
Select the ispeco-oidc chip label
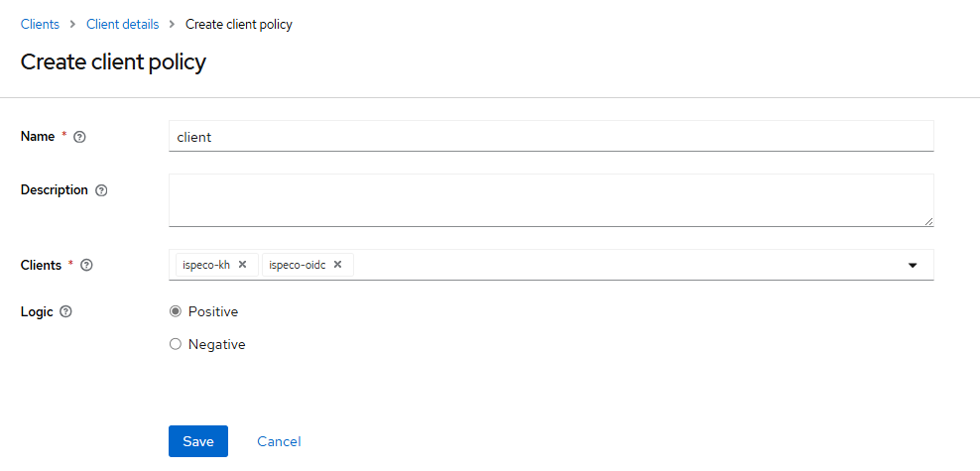pyautogui.click(x=298, y=265)
